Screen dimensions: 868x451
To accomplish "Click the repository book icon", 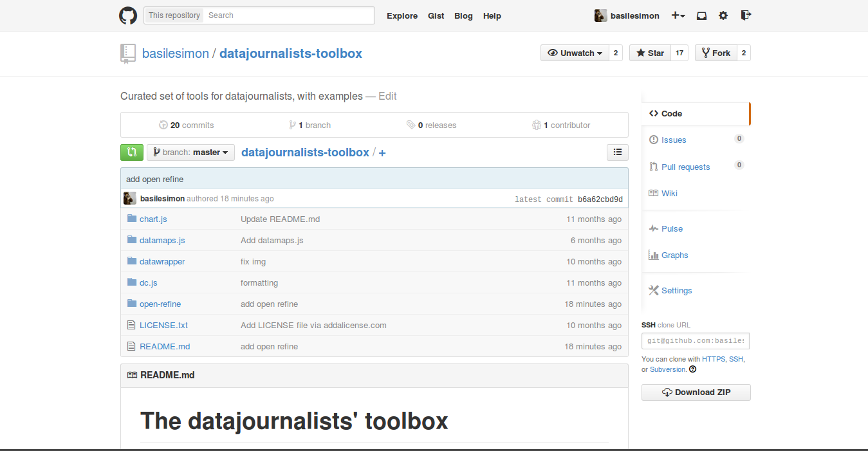I will [128, 53].
